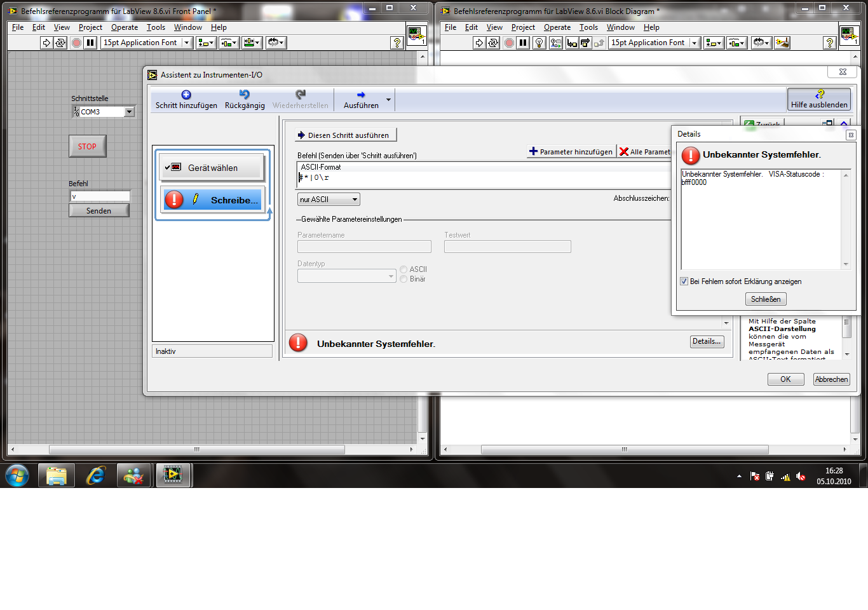The image size is (868, 610).
Task: Click Abort Execution in Block Diagram toolbar
Action: tap(509, 43)
